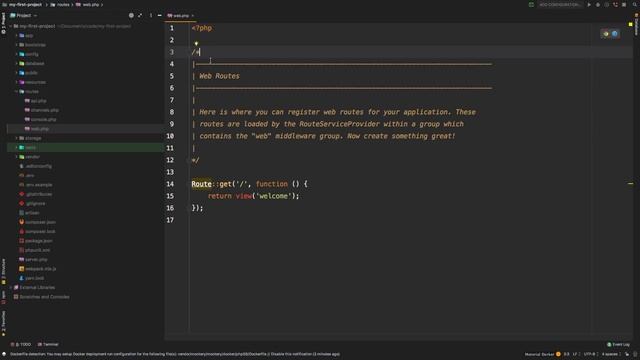
Task: Expand the resources folder
Action: [16, 82]
